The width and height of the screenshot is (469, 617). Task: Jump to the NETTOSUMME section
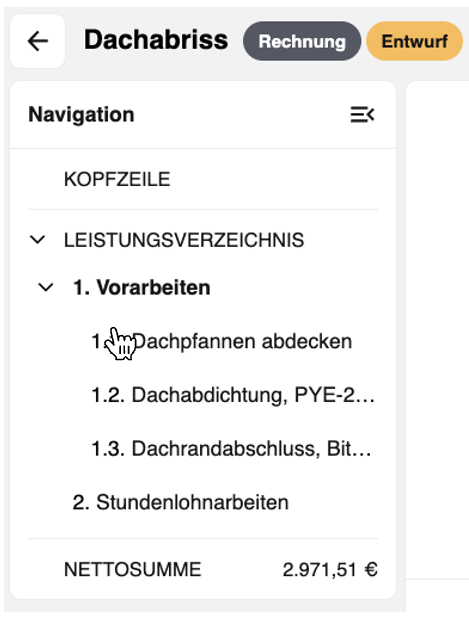point(133,569)
